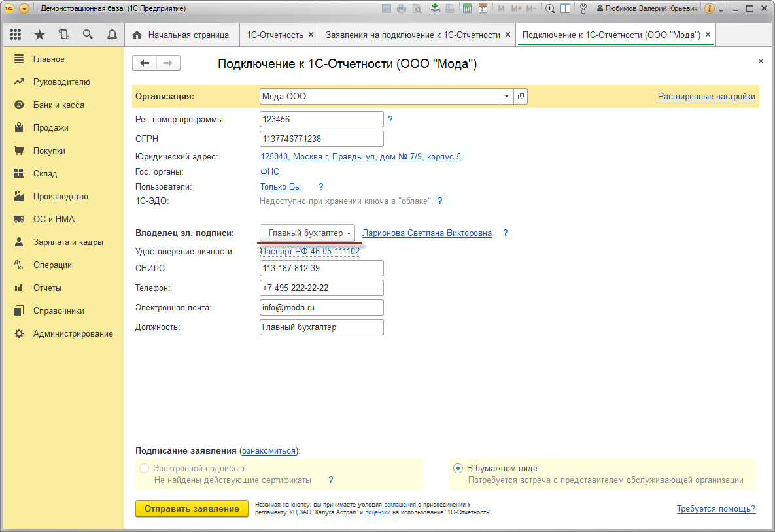Open the sections grid menu icon
This screenshot has height=532, width=775.
(15, 34)
